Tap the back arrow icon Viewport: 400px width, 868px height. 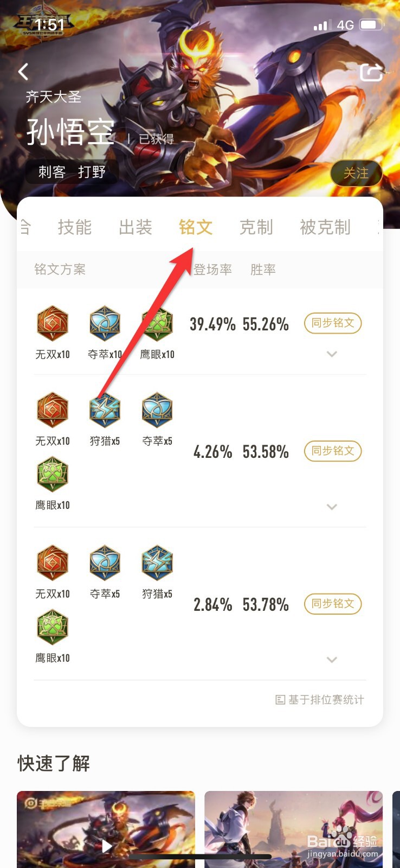pos(23,72)
